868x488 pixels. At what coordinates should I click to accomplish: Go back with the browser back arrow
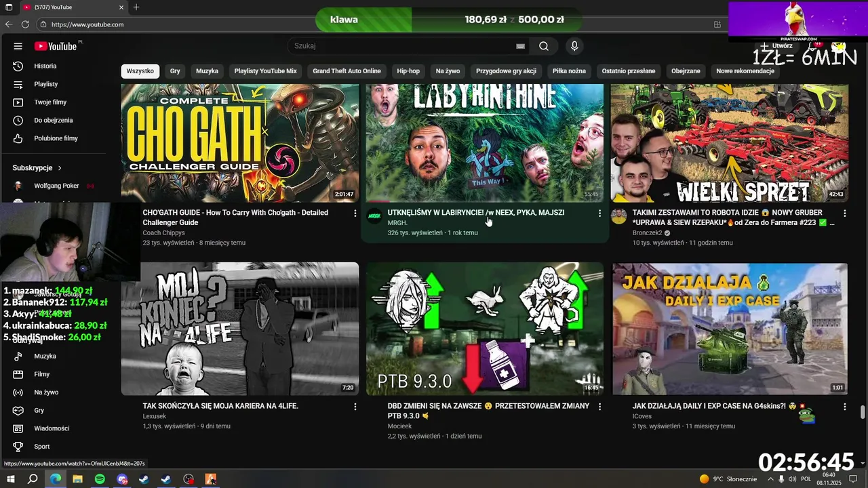(x=9, y=24)
